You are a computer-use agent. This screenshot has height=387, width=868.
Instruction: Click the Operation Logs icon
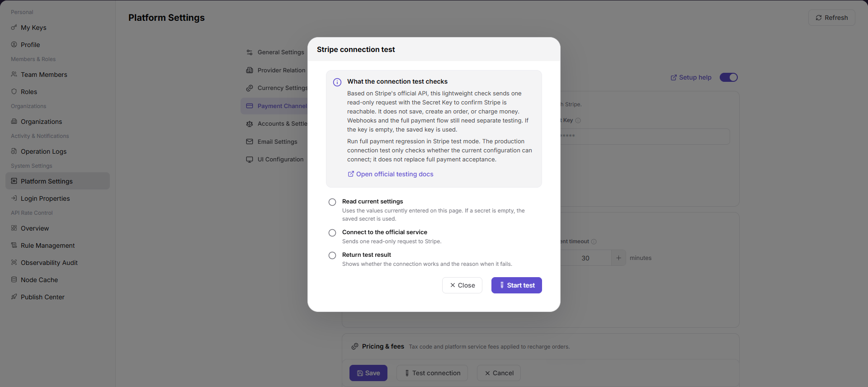(x=14, y=151)
